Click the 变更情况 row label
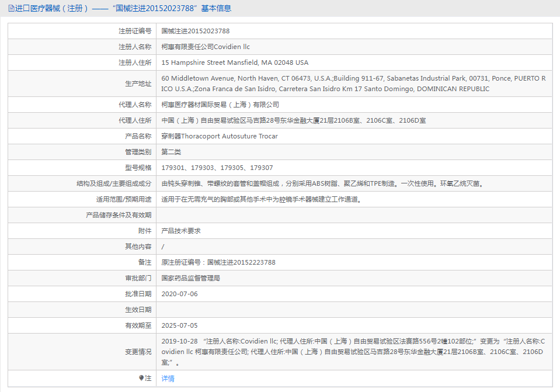560x392 pixels. click(138, 352)
